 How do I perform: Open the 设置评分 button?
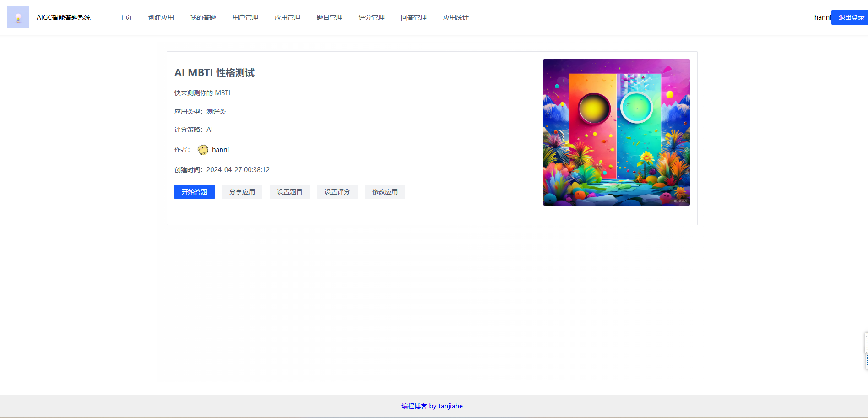[337, 192]
